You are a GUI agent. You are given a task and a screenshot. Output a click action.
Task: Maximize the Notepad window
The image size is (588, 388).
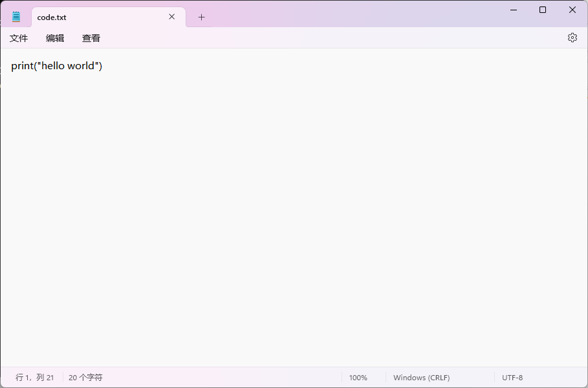[543, 10]
